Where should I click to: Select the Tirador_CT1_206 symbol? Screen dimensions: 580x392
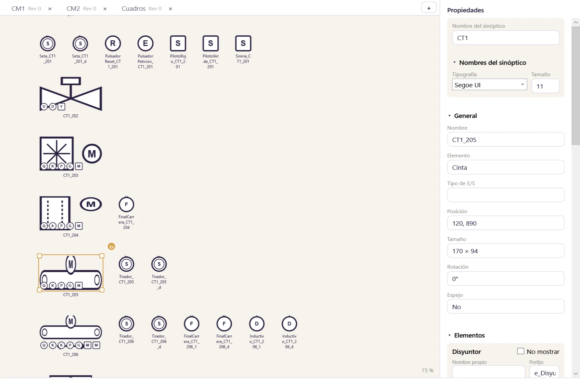(126, 323)
